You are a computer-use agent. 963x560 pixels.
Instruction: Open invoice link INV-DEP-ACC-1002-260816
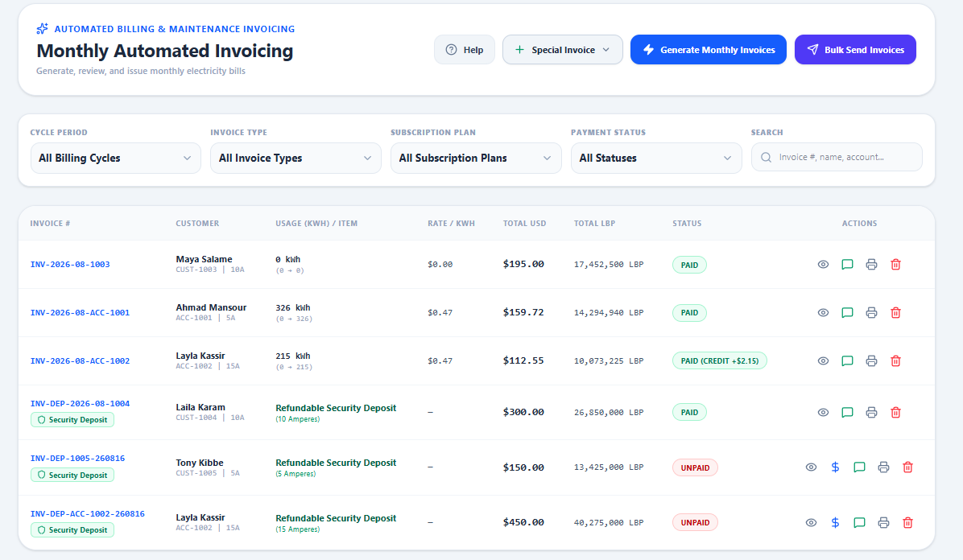87,514
